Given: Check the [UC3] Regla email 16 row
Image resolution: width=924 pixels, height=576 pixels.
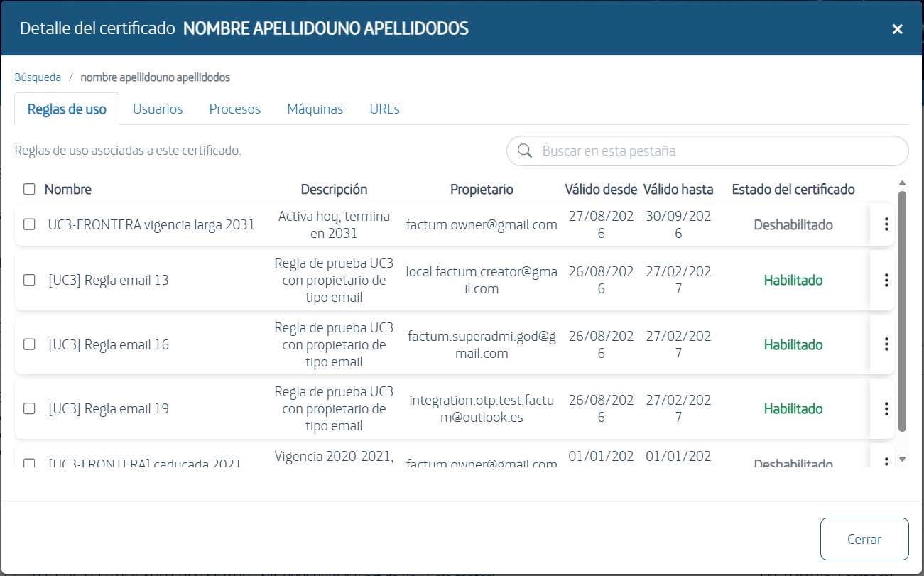Looking at the screenshot, I should 29,344.
